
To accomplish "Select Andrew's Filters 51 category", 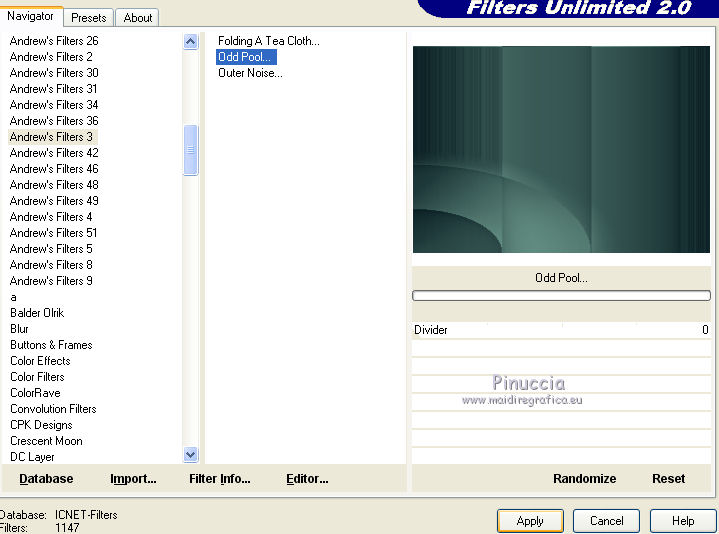I will (x=53, y=233).
